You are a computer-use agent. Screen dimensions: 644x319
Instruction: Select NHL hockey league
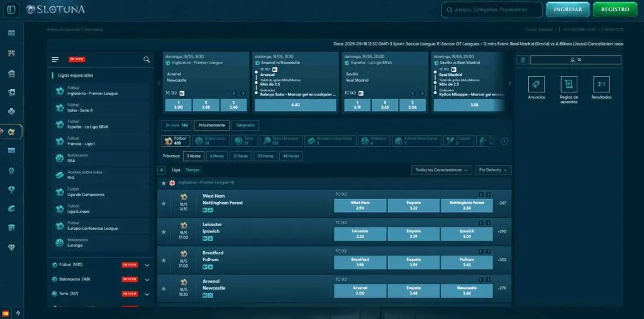102,175
